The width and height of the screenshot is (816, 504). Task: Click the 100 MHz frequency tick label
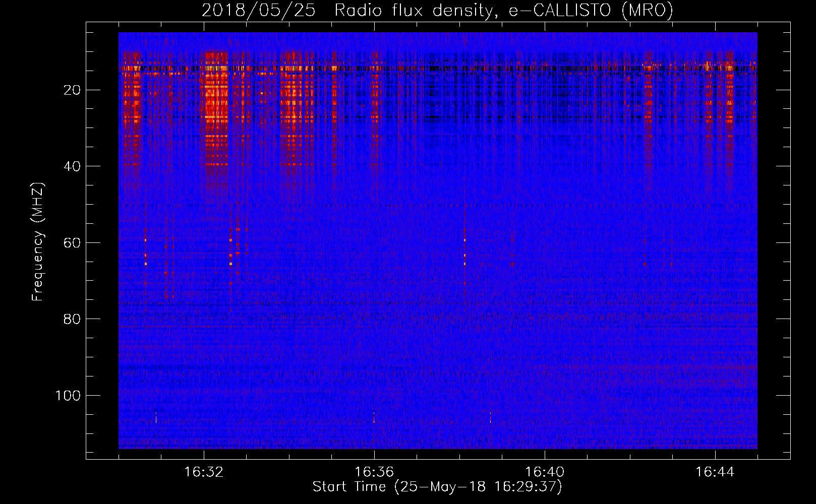click(x=68, y=396)
